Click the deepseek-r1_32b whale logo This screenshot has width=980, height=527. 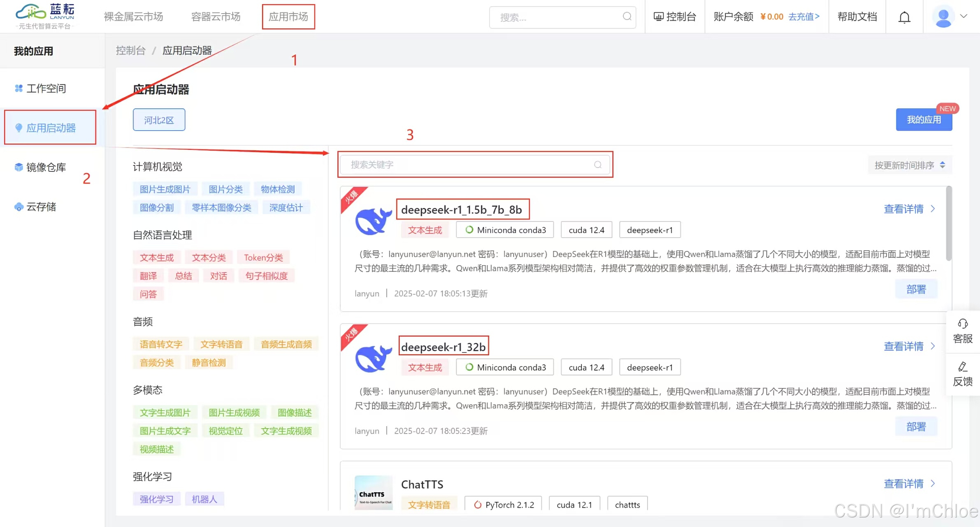pos(373,358)
